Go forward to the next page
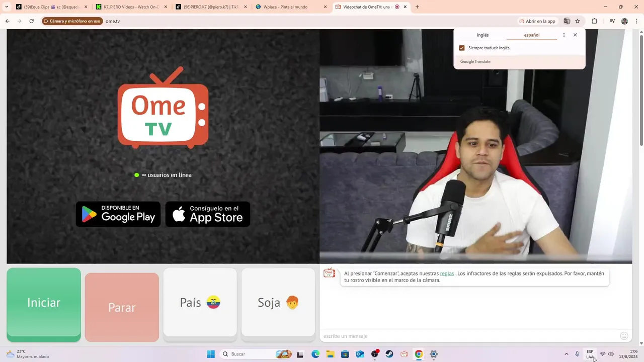 [19, 21]
